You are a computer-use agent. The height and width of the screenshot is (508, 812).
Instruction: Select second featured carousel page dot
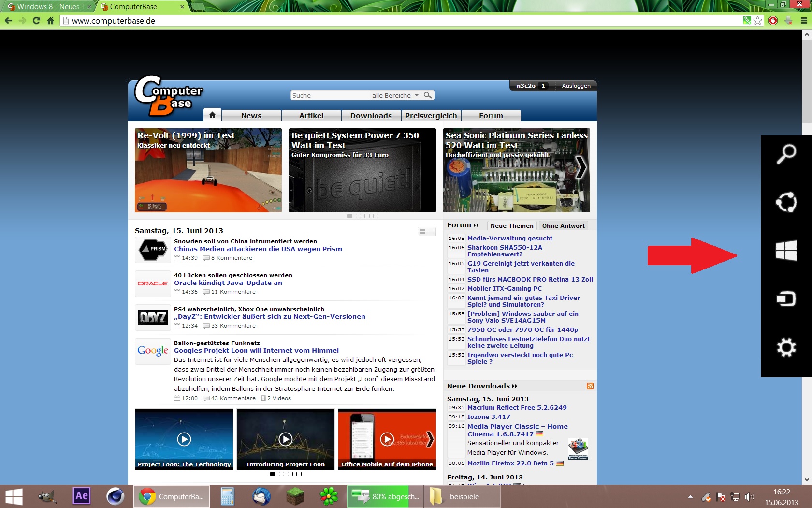tap(358, 216)
